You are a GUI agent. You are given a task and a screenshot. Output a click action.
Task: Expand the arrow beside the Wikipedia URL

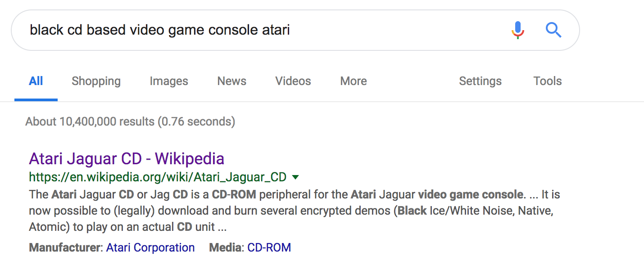[x=295, y=177]
